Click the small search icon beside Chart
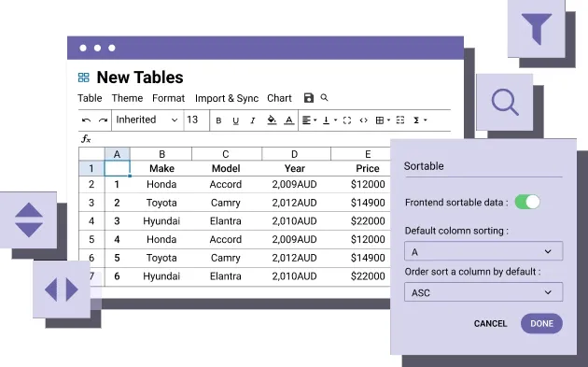This screenshot has width=588, height=367. (325, 97)
